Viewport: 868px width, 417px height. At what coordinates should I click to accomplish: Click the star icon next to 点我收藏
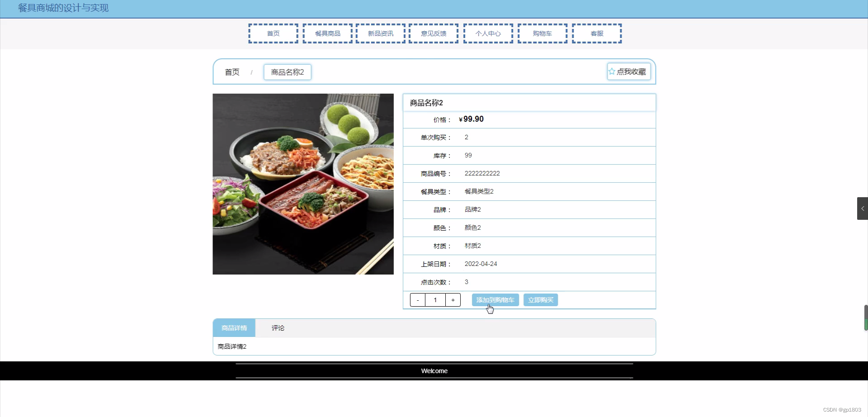[612, 71]
